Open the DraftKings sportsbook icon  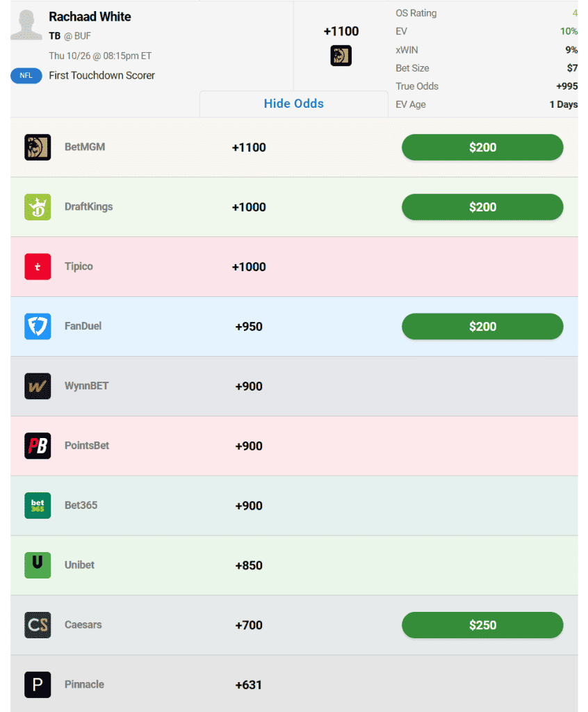(x=38, y=207)
